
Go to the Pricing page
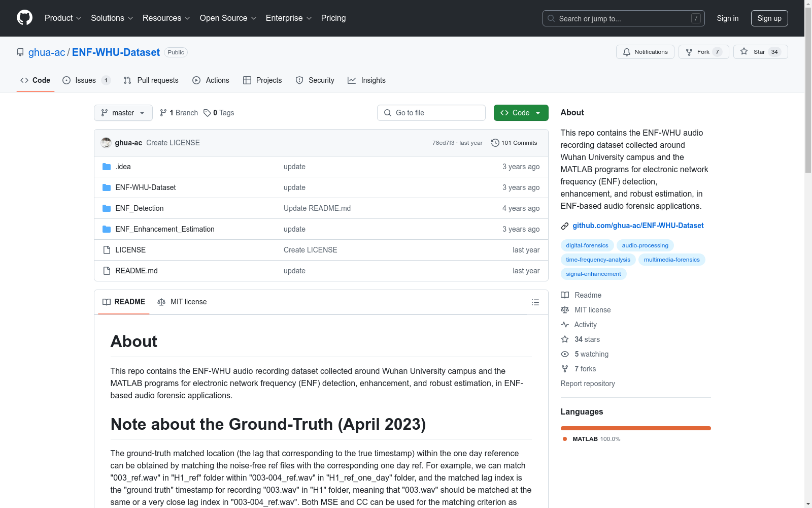pyautogui.click(x=333, y=18)
